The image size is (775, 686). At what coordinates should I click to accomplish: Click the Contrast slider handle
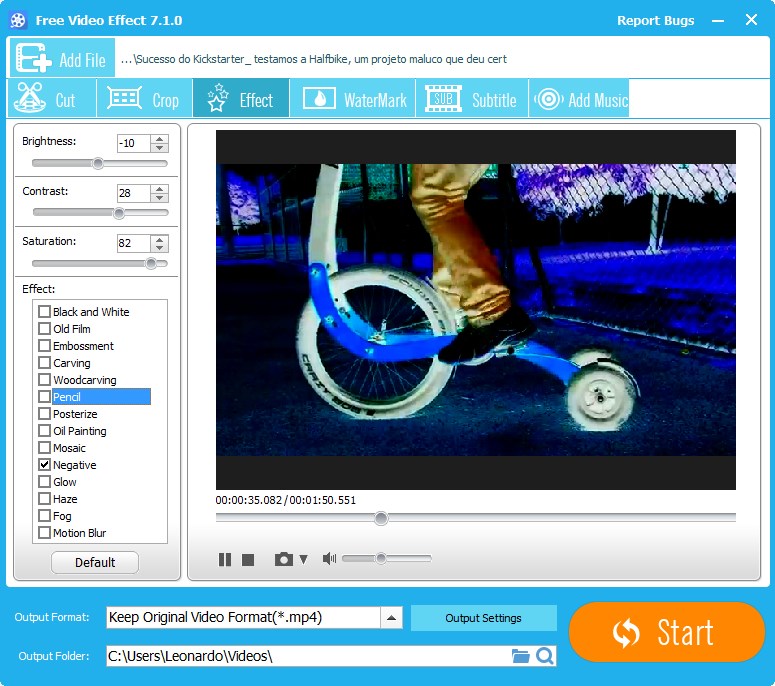tap(119, 213)
